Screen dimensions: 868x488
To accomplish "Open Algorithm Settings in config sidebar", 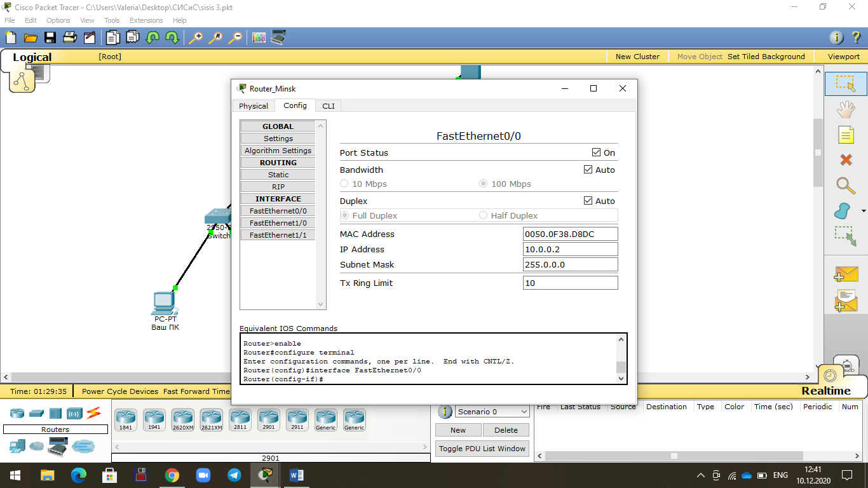I will tap(278, 151).
